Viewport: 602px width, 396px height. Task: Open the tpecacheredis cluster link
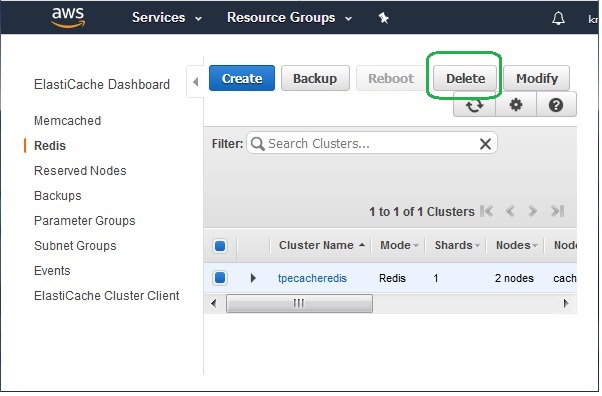point(312,278)
